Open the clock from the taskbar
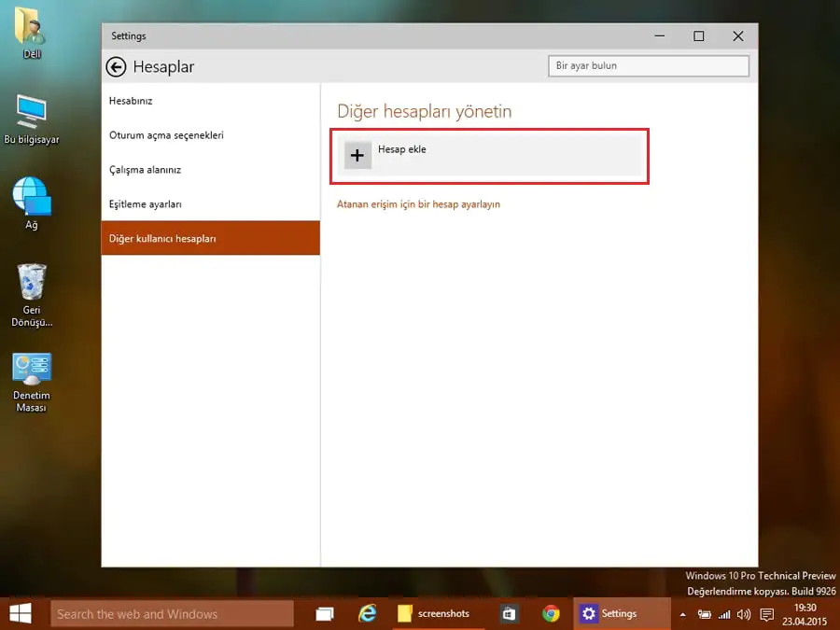 click(x=803, y=613)
